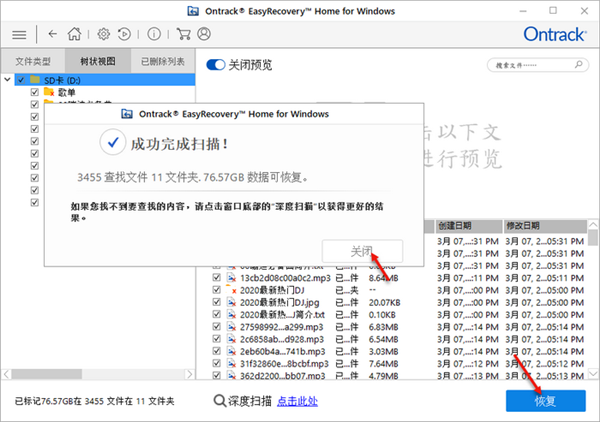Click the deep scan magnifier icon
The image size is (600, 422).
(x=219, y=401)
